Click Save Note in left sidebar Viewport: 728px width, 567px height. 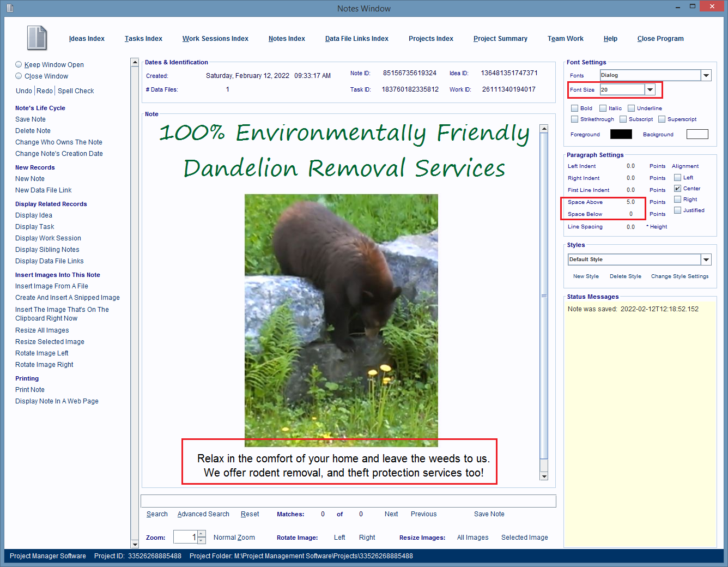pyautogui.click(x=31, y=119)
